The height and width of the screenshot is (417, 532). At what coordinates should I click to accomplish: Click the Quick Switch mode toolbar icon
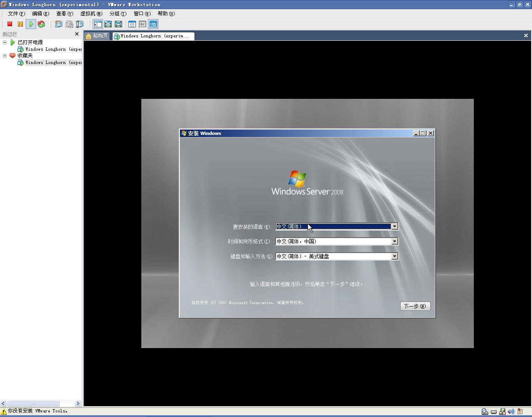click(x=108, y=24)
